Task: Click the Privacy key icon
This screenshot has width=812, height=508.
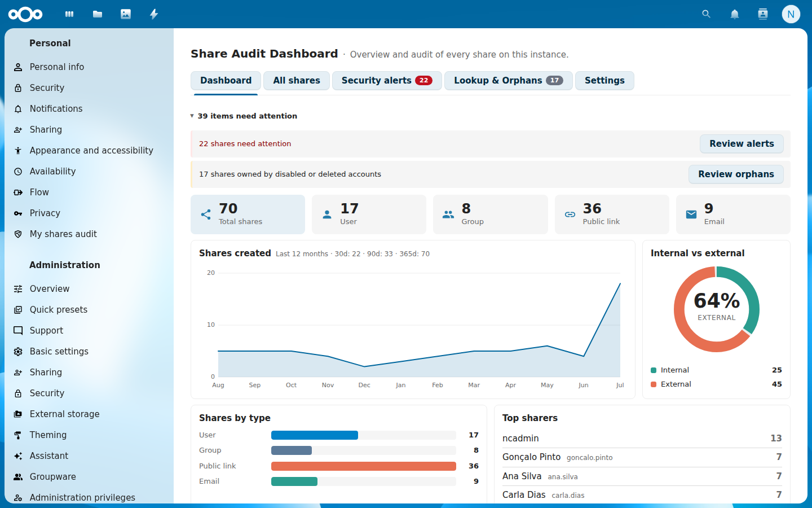Action: [18, 213]
